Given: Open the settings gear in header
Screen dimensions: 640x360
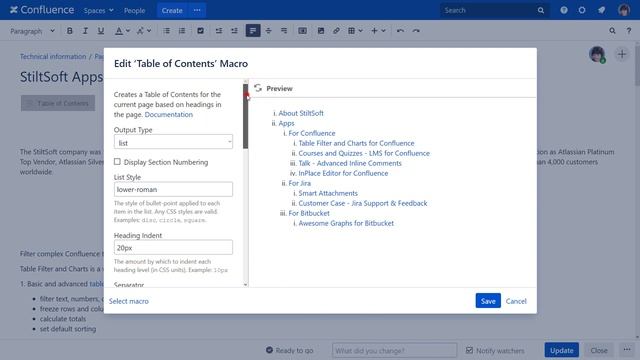Looking at the screenshot, I should pos(582,10).
